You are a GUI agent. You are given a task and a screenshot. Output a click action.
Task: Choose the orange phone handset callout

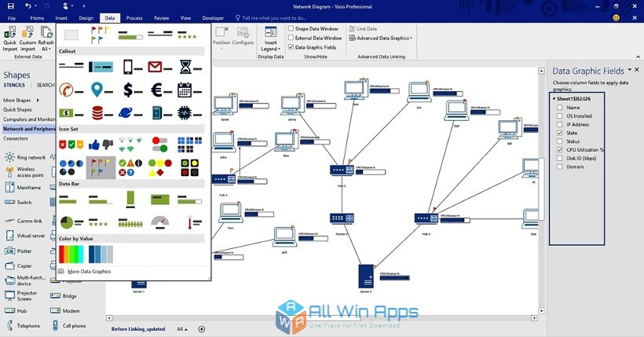click(71, 90)
